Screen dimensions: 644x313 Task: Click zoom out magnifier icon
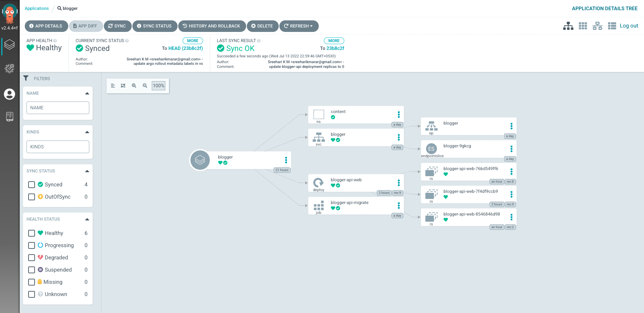tap(145, 86)
